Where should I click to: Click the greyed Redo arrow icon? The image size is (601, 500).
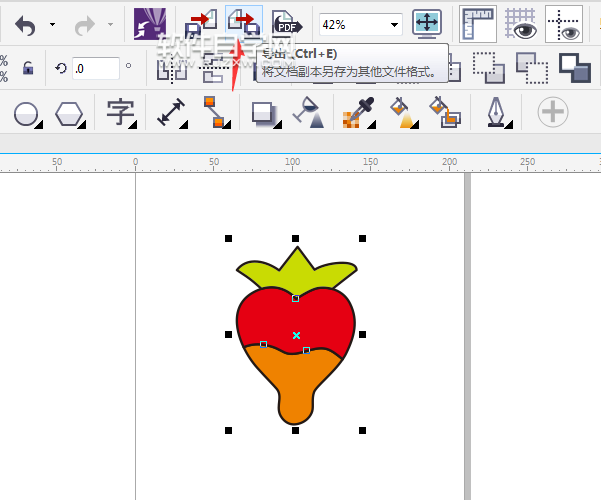click(85, 25)
